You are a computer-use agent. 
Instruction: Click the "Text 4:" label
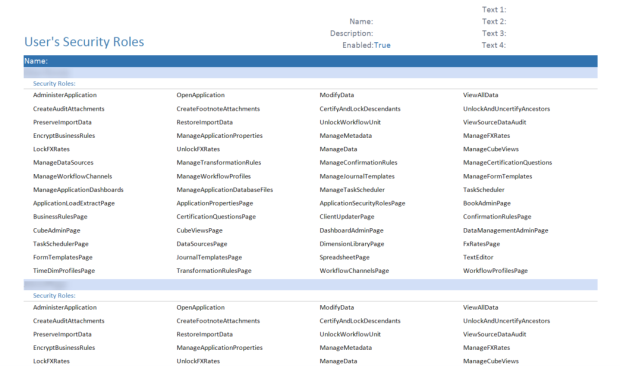[494, 45]
